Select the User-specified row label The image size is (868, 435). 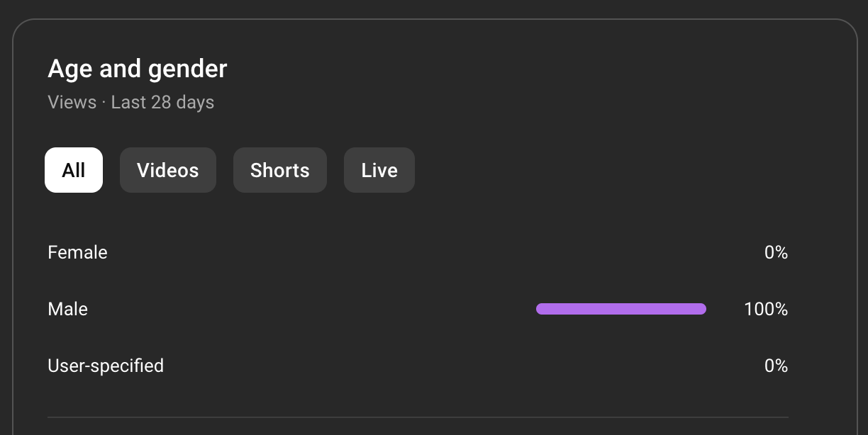click(105, 366)
